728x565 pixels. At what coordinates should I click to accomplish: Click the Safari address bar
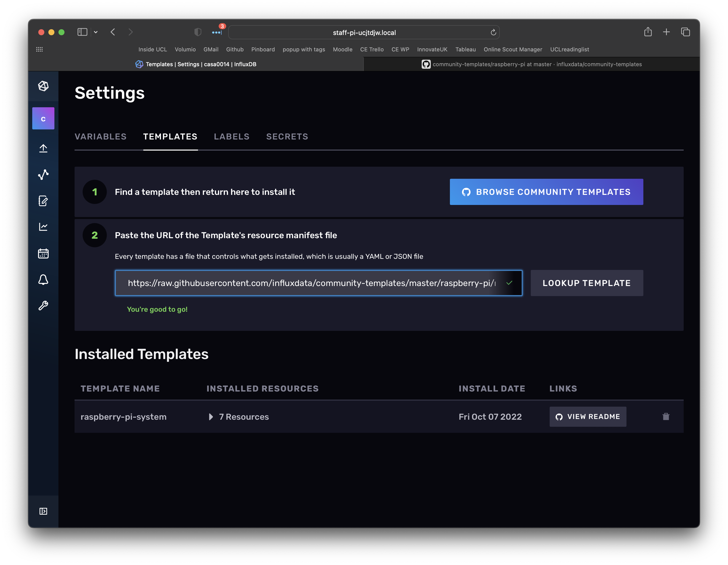364,32
